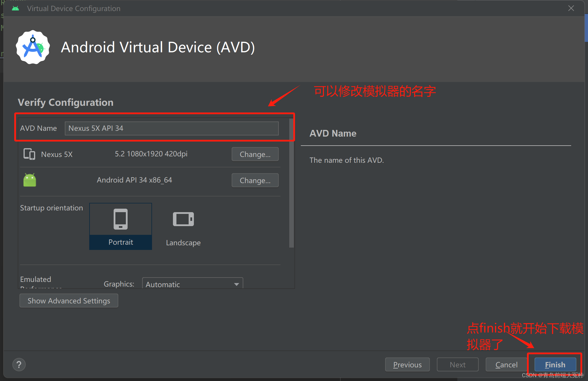Click the Android Studio AVD logo icon
Image resolution: width=588 pixels, height=381 pixels.
33,47
